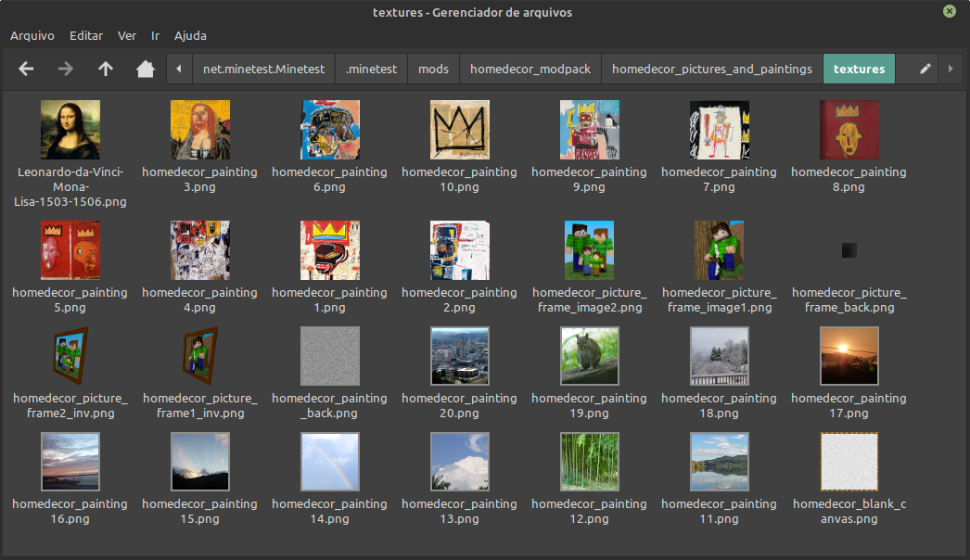Viewport: 970px width, 560px height.
Task: Click filename label 'homedecor_painting17.png'
Action: [x=849, y=406]
